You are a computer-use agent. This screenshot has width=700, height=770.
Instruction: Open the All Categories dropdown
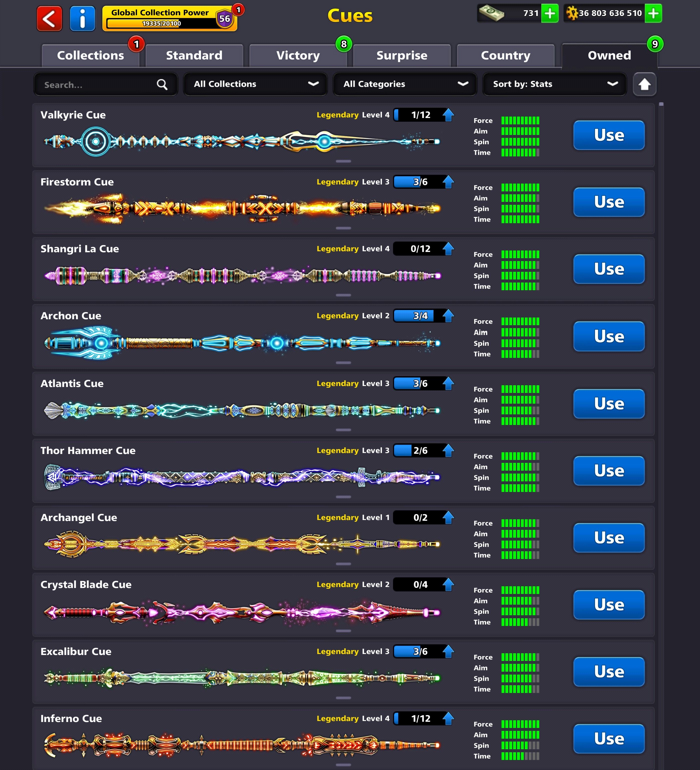pos(405,84)
